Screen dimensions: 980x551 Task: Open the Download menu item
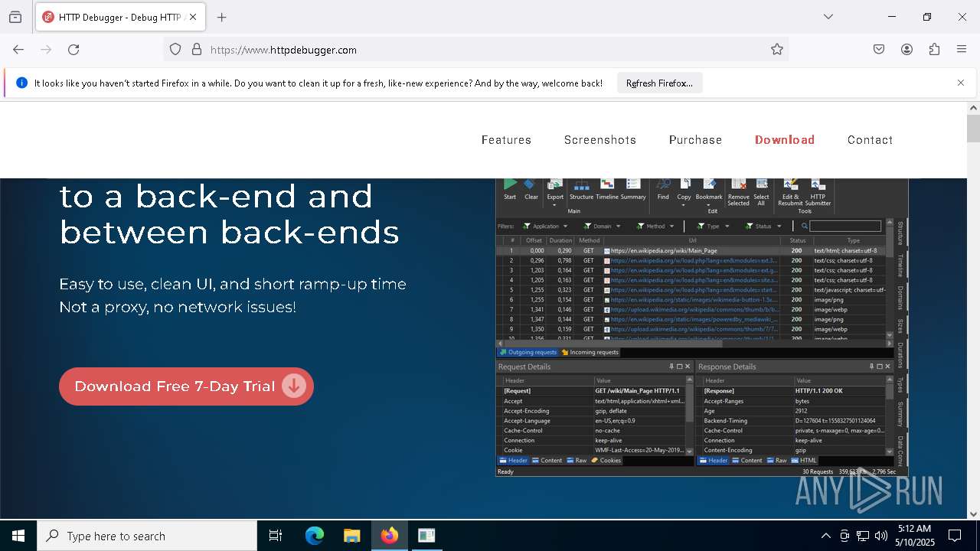coord(785,140)
